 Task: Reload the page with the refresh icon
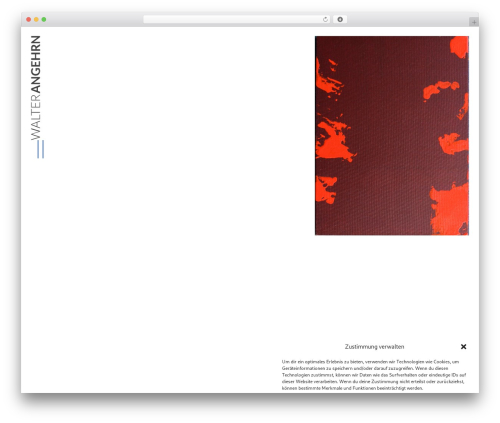325,19
